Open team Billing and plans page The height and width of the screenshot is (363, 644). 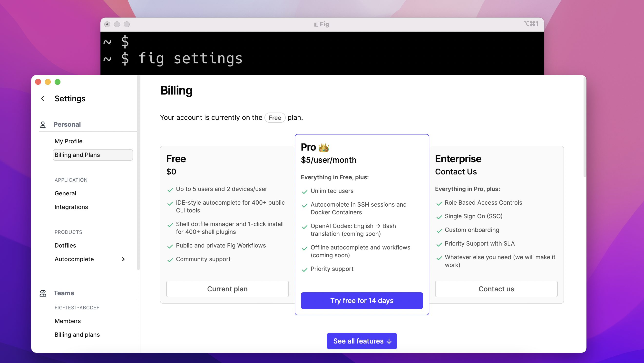point(77,334)
